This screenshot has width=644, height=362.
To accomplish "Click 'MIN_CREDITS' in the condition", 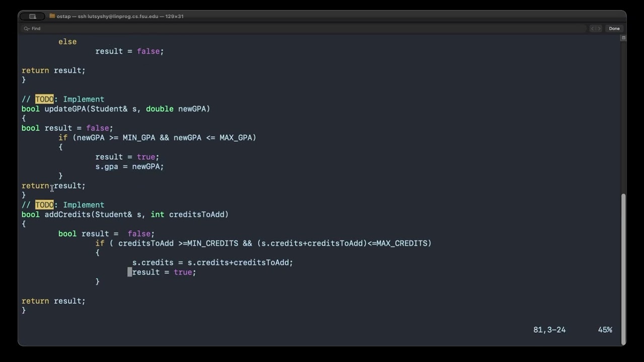I will click(x=212, y=243).
